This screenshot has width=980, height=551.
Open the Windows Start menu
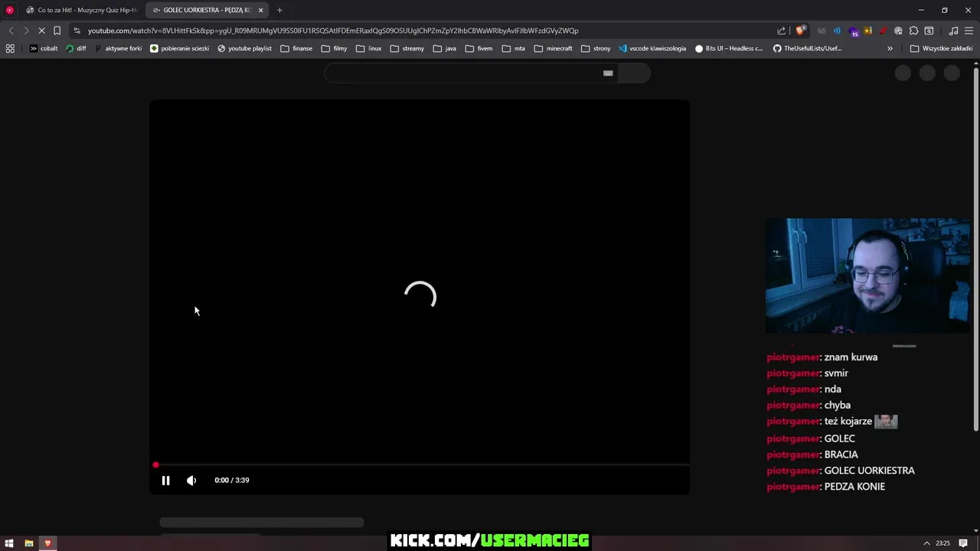9,543
